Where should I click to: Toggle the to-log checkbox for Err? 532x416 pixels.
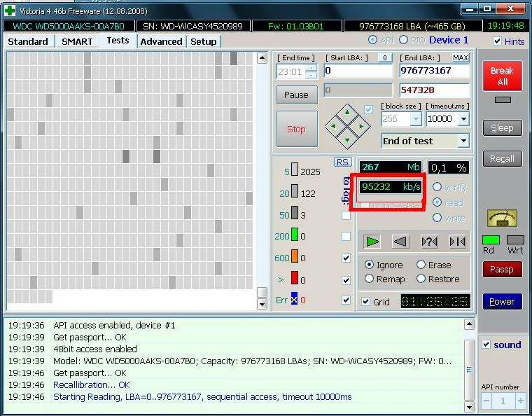(346, 300)
